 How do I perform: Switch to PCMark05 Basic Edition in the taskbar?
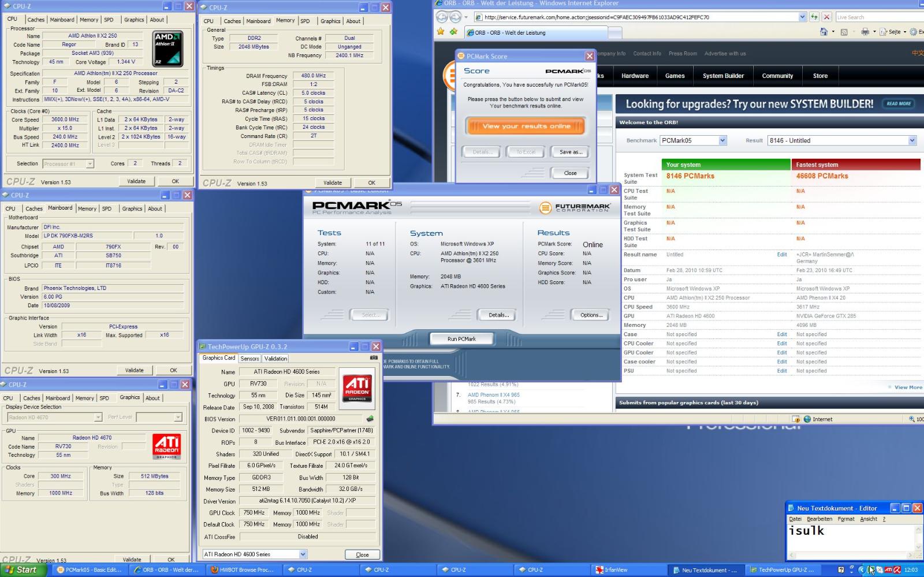pos(90,570)
